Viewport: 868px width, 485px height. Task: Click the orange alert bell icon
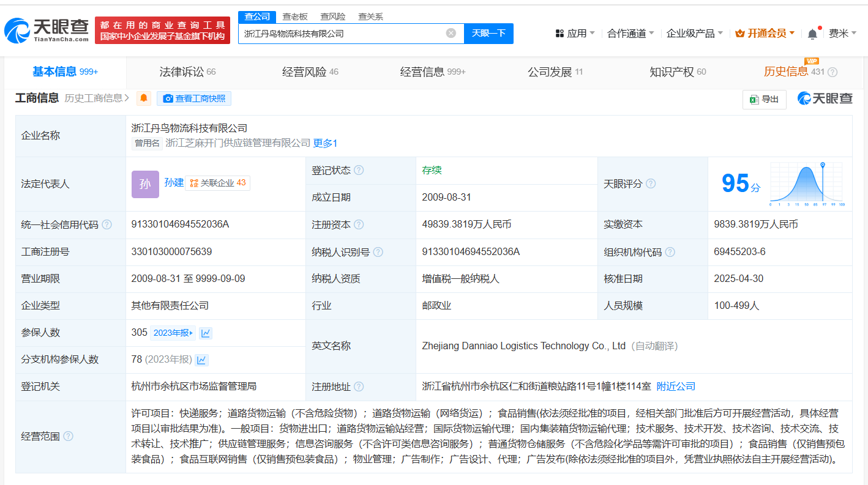click(144, 98)
